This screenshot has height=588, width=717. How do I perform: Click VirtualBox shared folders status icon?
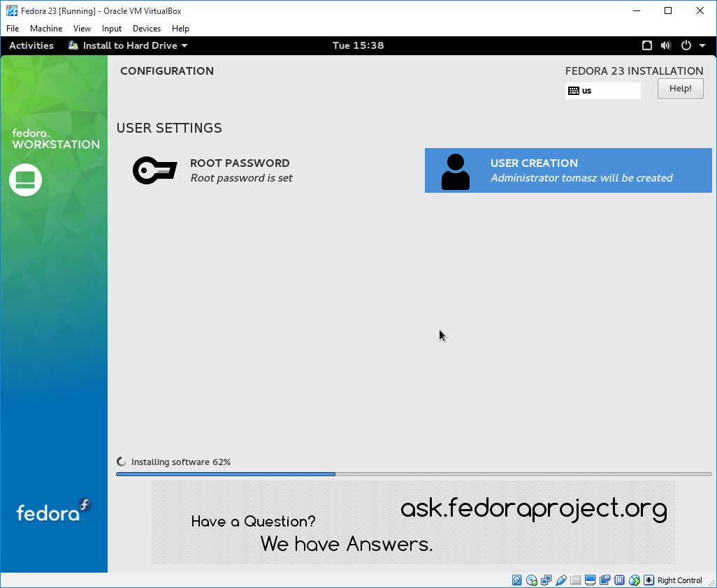(x=575, y=580)
